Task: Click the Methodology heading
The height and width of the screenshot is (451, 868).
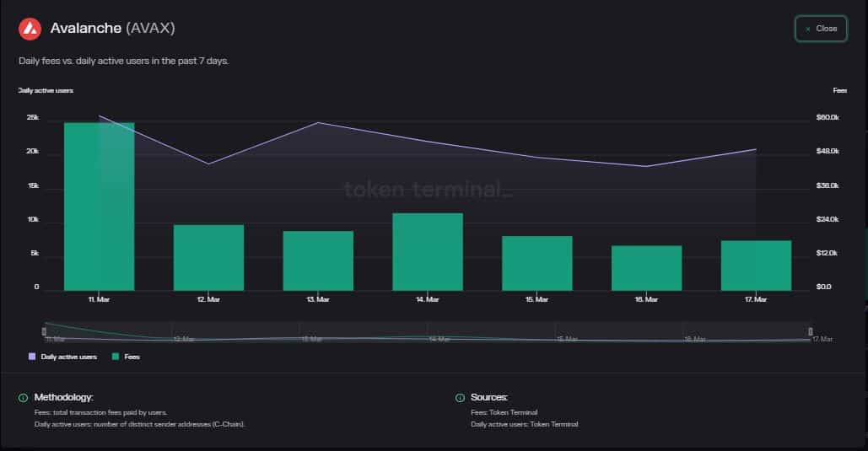Action: pyautogui.click(x=63, y=397)
